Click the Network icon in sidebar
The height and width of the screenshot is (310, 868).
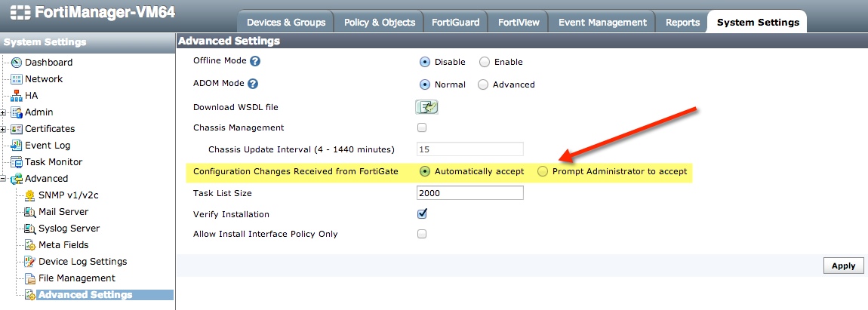point(17,79)
